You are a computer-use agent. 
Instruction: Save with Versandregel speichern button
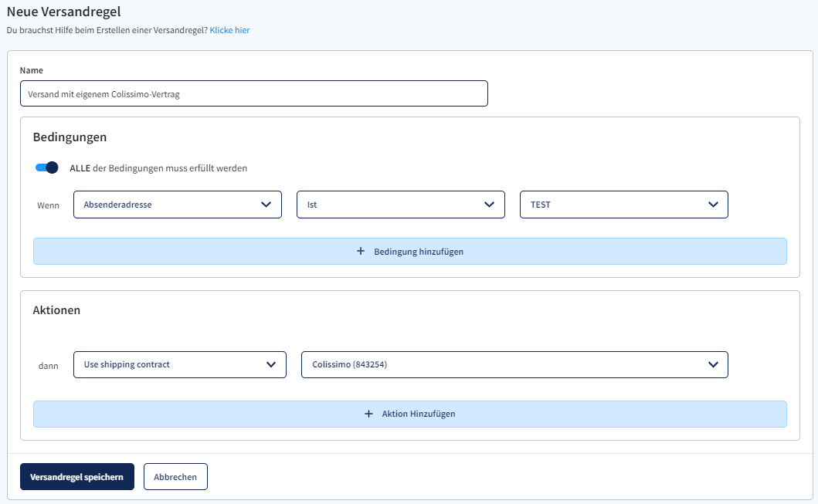point(77,477)
